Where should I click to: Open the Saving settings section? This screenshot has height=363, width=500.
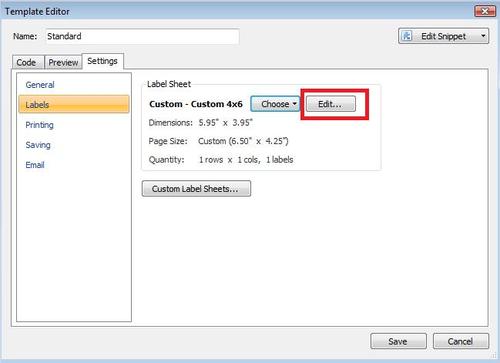[38, 145]
